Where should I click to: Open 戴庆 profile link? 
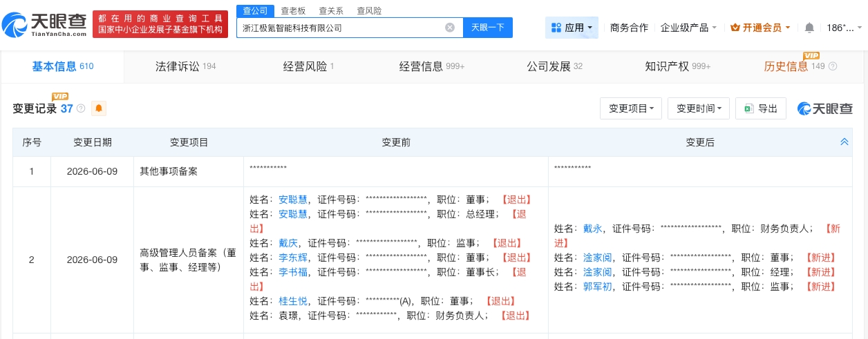tap(288, 243)
